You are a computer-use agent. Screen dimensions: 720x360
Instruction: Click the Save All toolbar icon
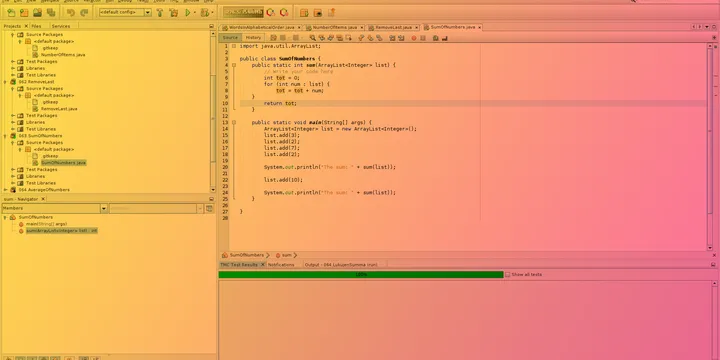click(51, 12)
